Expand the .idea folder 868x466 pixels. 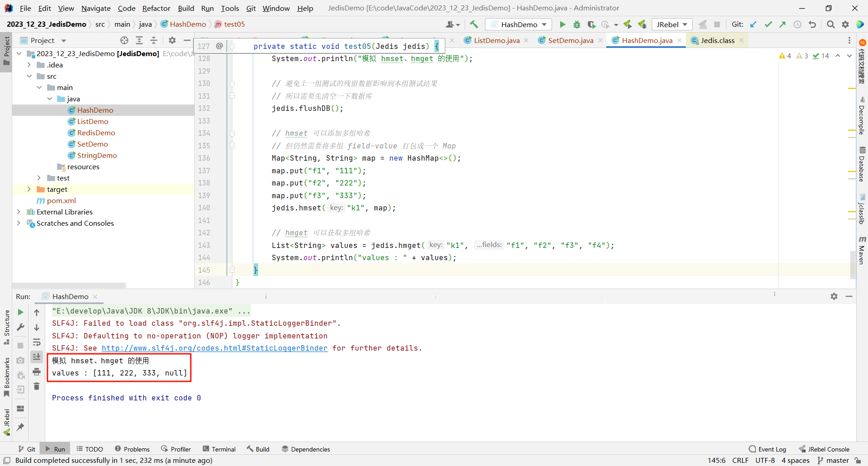coord(29,65)
